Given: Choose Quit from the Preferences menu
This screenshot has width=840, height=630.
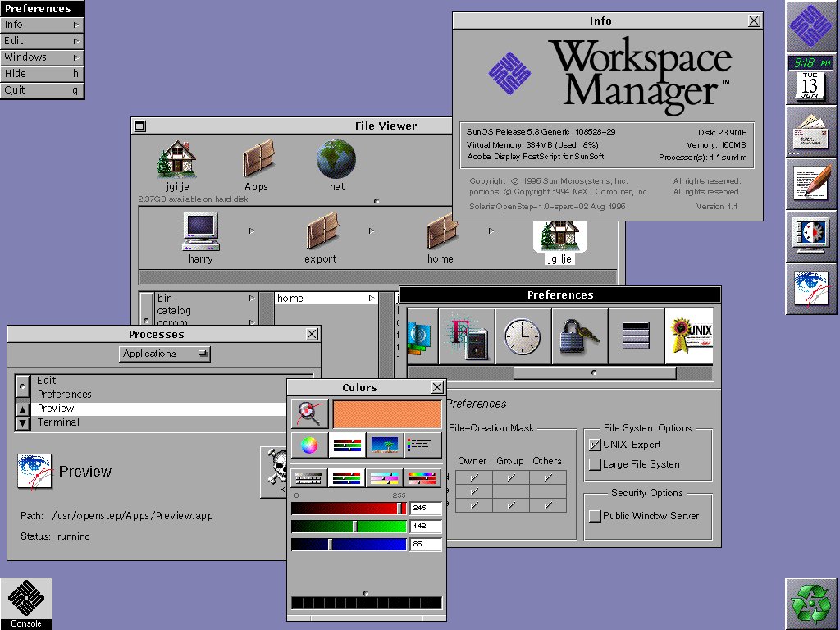Looking at the screenshot, I should click(43, 90).
